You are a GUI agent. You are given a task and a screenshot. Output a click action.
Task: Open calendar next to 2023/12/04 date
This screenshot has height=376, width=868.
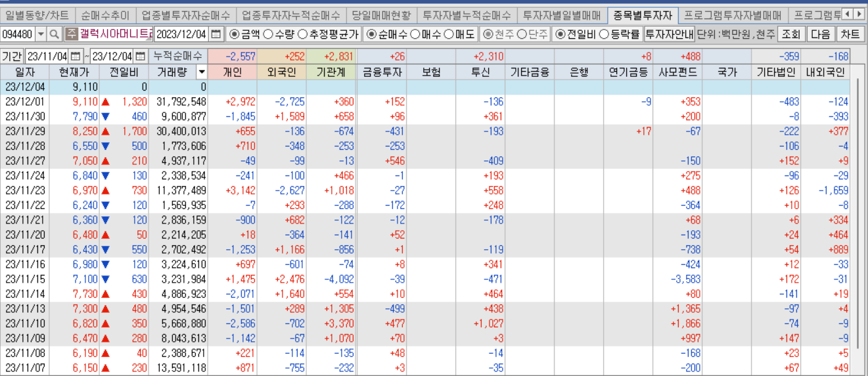216,34
